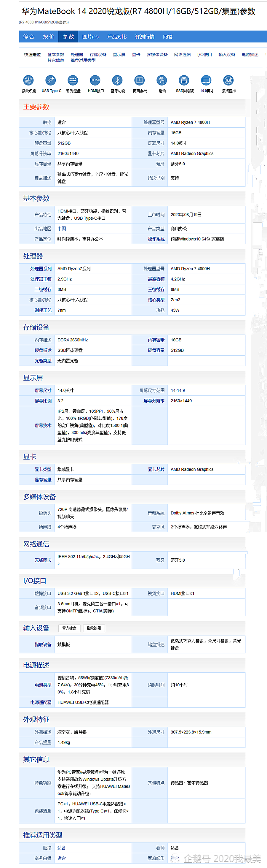Select the DDR4 2666MHz memory value

click(x=73, y=340)
